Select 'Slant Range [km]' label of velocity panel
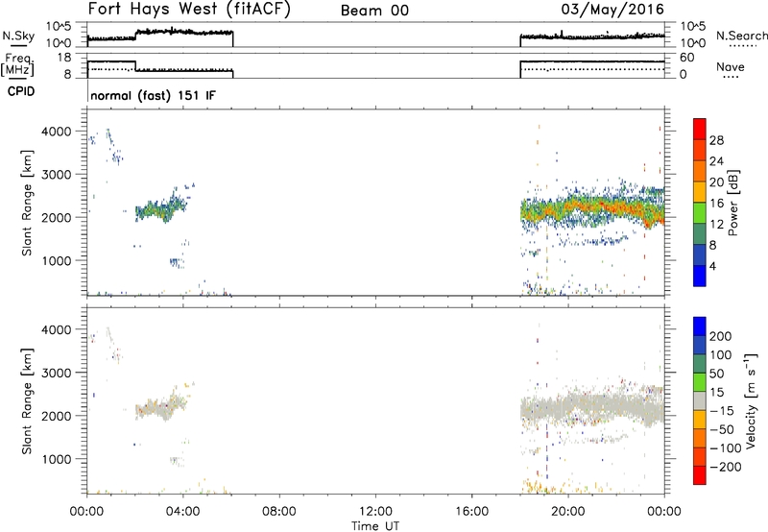The image size is (768, 532). coord(27,401)
